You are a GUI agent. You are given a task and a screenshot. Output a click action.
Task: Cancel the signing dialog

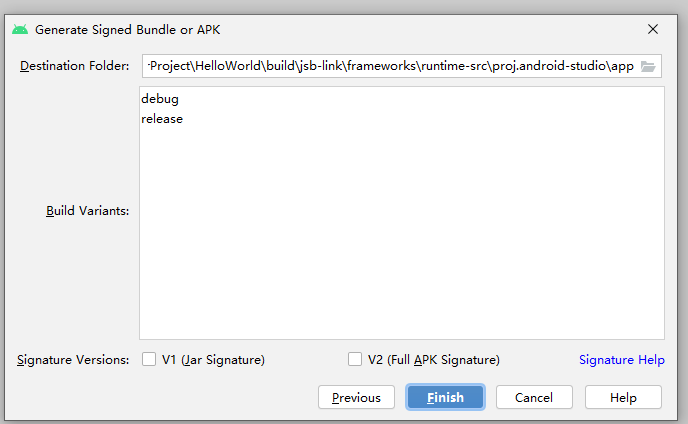coord(534,397)
